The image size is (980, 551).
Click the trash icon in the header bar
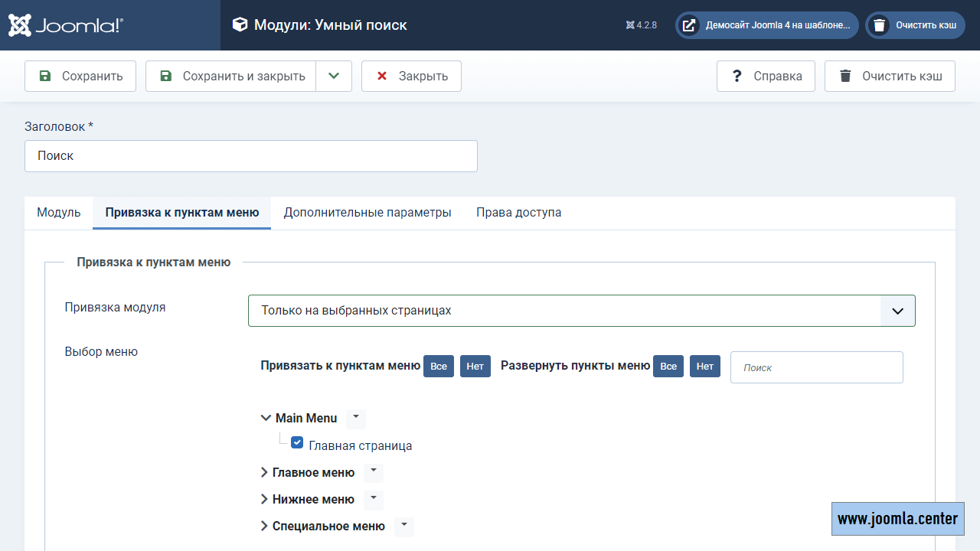click(880, 25)
